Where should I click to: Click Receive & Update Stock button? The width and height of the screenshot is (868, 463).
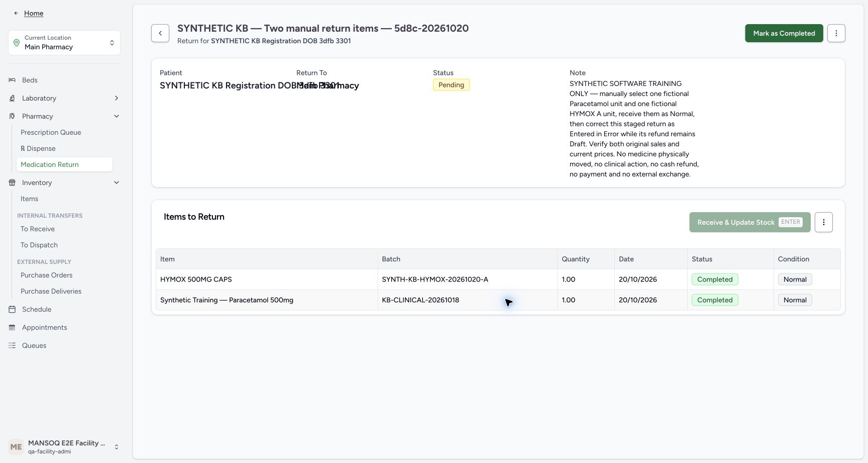(750, 222)
